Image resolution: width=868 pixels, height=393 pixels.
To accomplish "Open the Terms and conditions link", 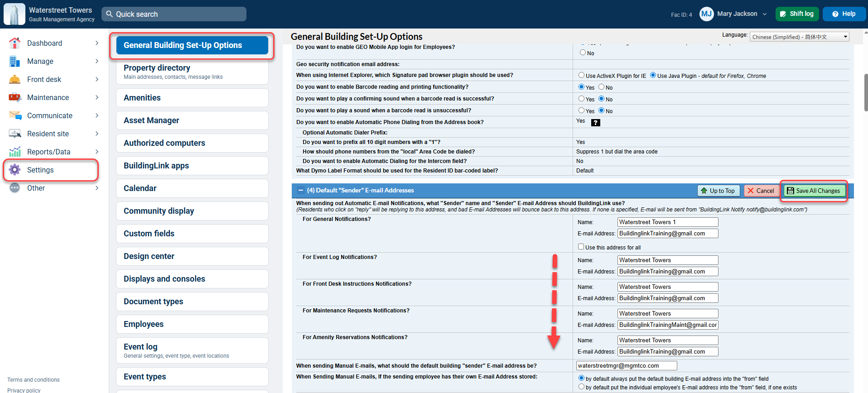I will 34,380.
